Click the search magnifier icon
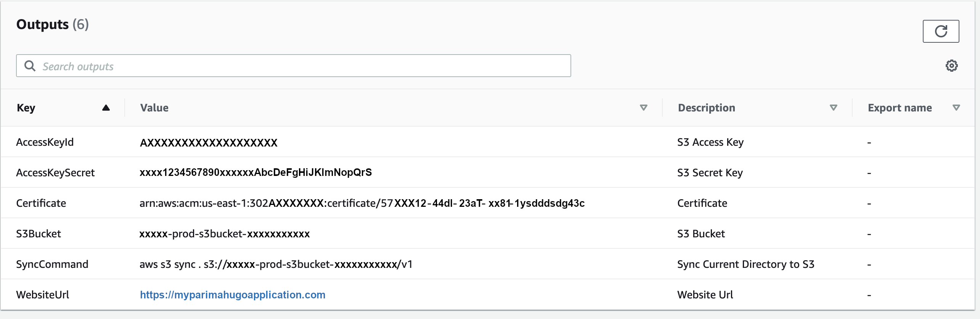 [31, 66]
